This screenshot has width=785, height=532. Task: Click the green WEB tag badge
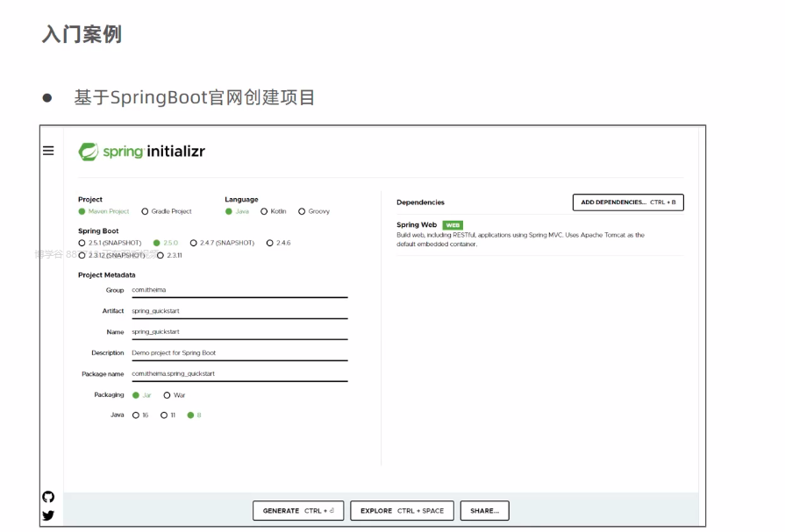453,225
